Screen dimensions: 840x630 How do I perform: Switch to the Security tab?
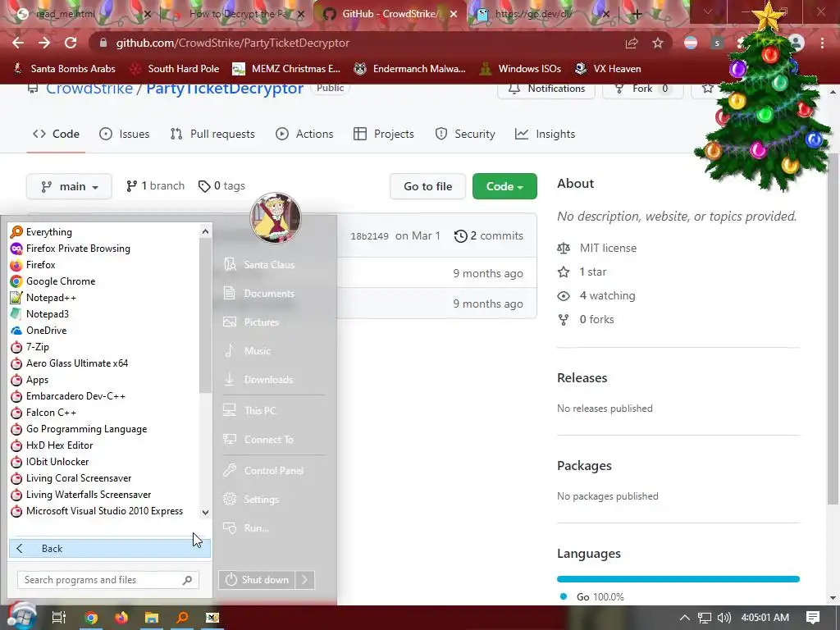(x=465, y=134)
